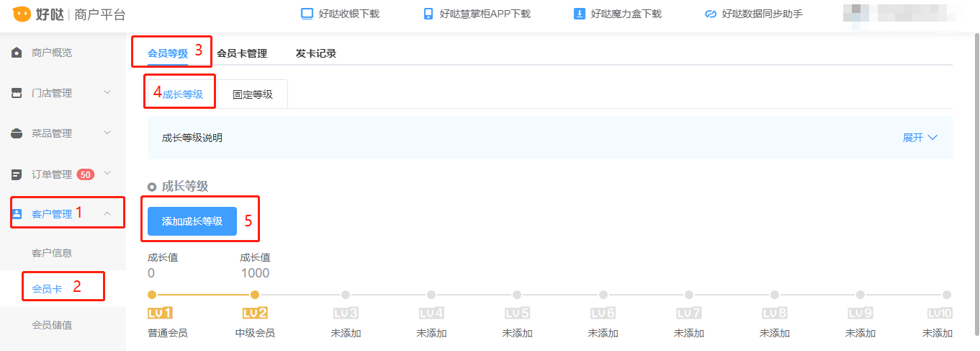Select the 成长等级 sub-tab

[183, 94]
